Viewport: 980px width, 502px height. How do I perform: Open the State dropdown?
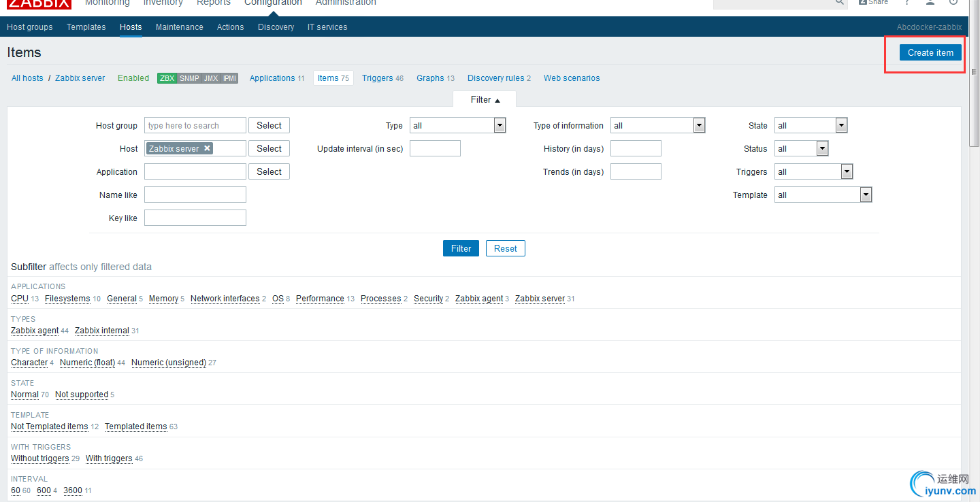pyautogui.click(x=811, y=125)
